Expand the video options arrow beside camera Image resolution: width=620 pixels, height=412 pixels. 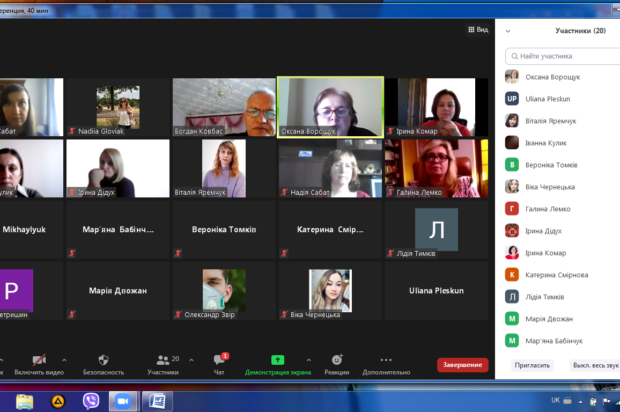click(x=64, y=360)
